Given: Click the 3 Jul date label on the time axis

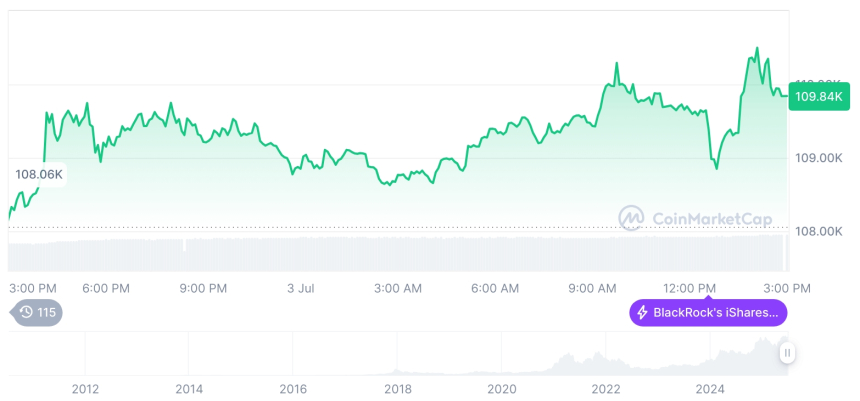Looking at the screenshot, I should (x=300, y=288).
